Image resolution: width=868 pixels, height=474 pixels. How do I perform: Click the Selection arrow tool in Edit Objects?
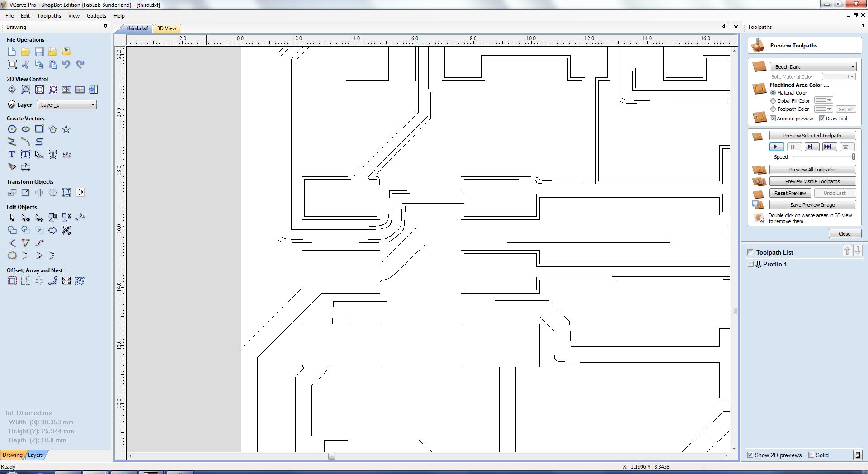[x=12, y=218]
